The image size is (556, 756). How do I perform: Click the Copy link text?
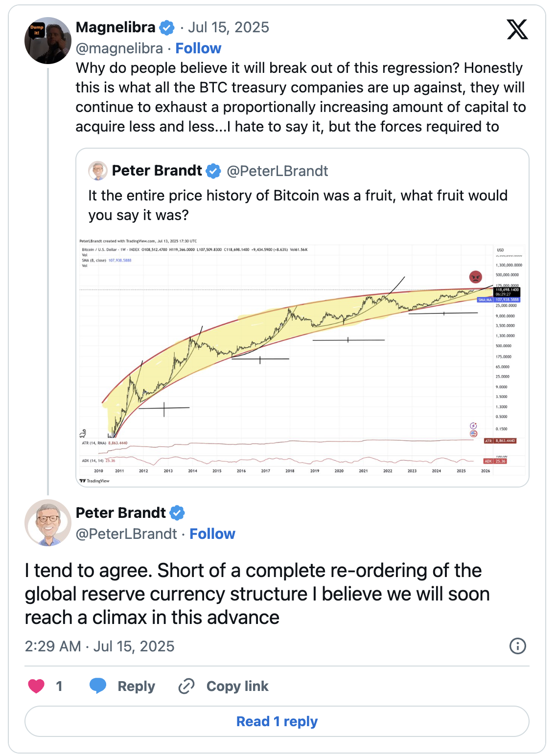coord(237,686)
